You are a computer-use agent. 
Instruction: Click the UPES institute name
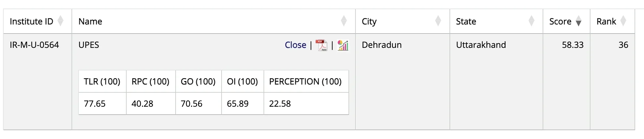89,45
